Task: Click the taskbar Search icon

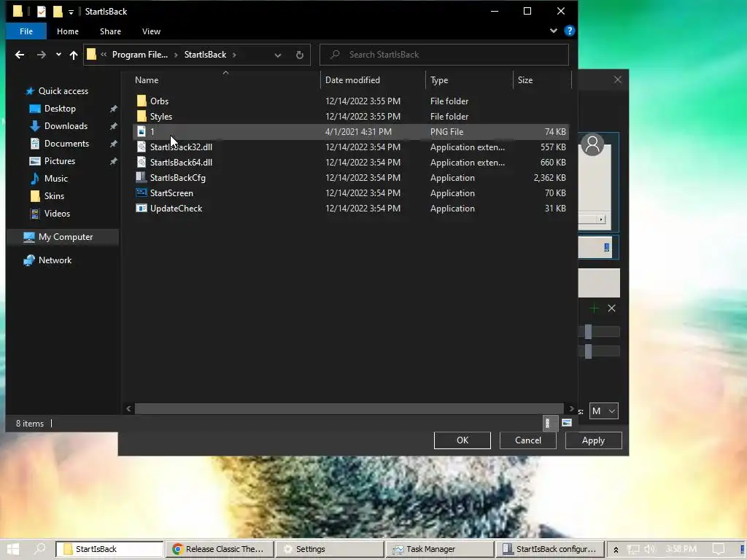Action: (x=40, y=549)
